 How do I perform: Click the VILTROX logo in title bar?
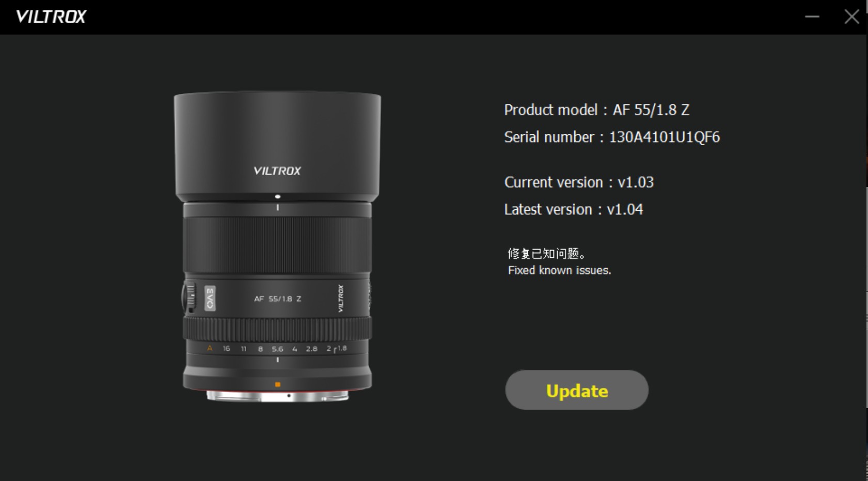(x=51, y=17)
